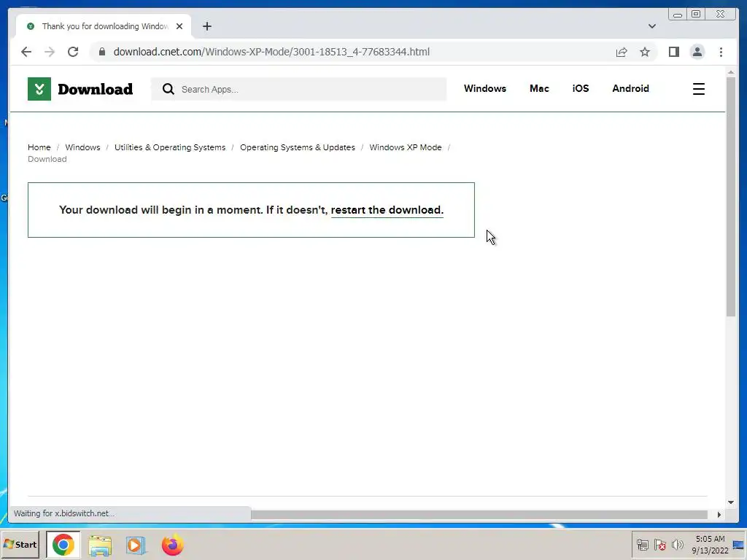The height and width of the screenshot is (560, 747).
Task: Click horizontal scrollbar right arrow
Action: tap(719, 514)
